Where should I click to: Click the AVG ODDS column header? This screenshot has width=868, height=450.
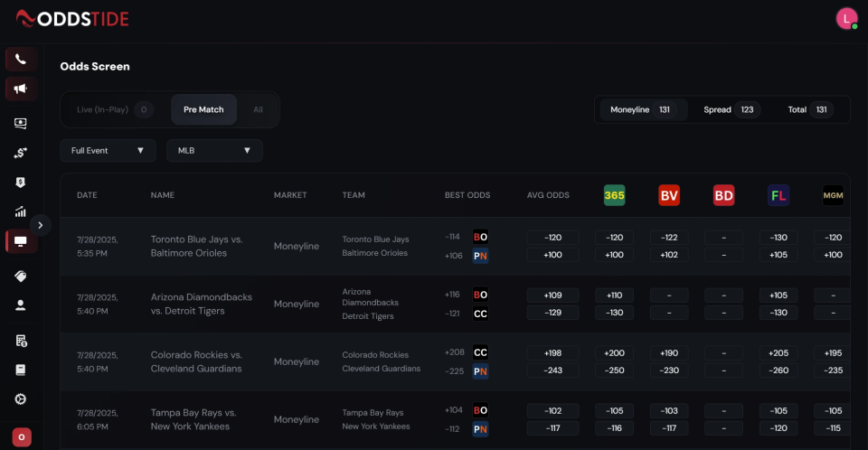548,195
